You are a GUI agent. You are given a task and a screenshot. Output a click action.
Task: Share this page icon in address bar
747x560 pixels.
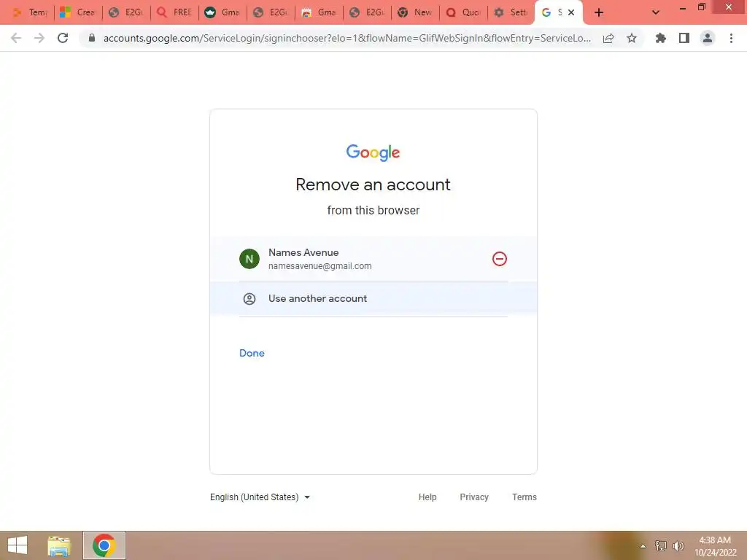[x=608, y=38]
